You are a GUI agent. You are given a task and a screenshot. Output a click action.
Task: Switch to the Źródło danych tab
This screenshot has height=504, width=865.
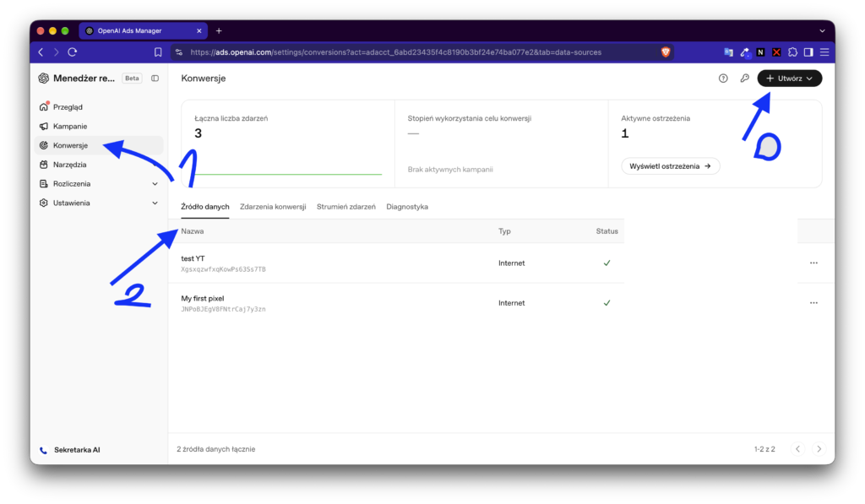coord(205,207)
